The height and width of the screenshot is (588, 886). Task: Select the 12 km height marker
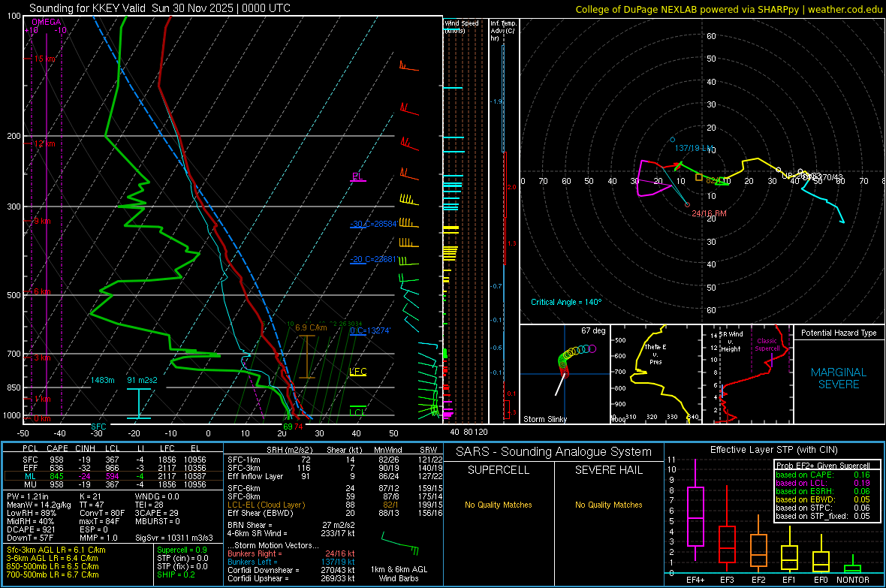click(45, 143)
